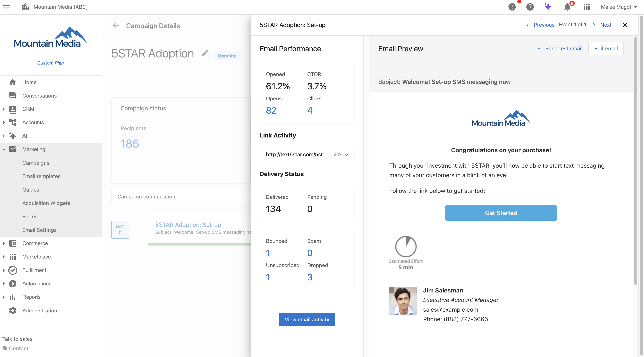Open the AI sparkle assistant icon

point(548,7)
